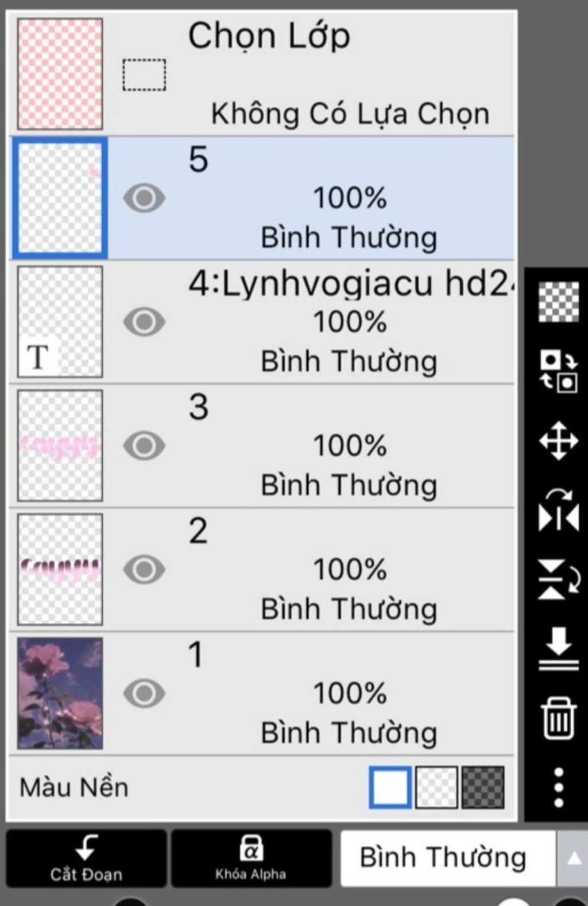Select layer 2 thumbnail with pink text
The width and height of the screenshot is (588, 906).
pyautogui.click(x=60, y=569)
